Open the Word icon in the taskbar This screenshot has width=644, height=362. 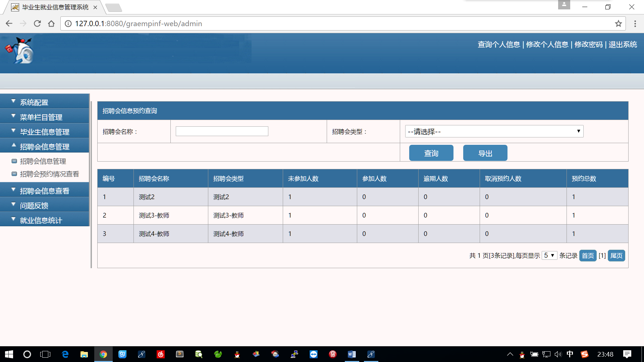click(352, 354)
